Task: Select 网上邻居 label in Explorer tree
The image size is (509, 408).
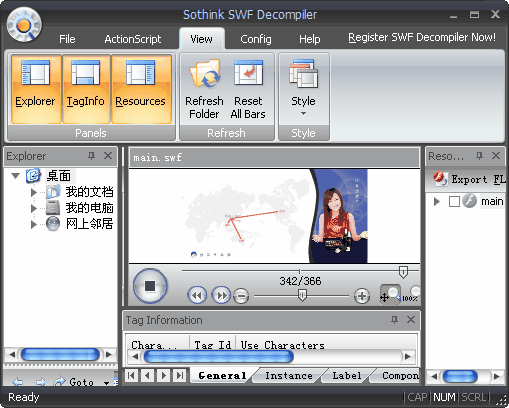Action: [x=89, y=224]
